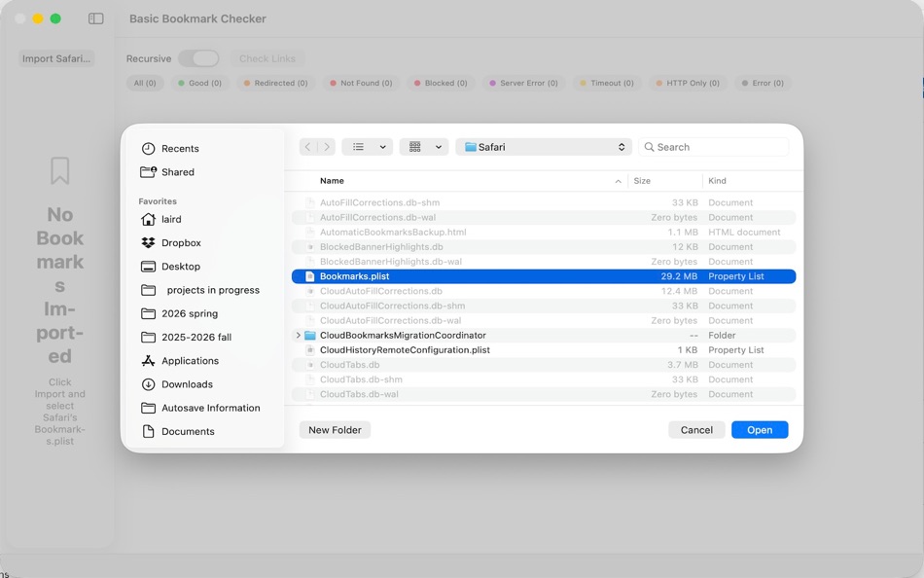The height and width of the screenshot is (578, 924).
Task: Open the Desktop folder from Favorites
Action: 183,266
